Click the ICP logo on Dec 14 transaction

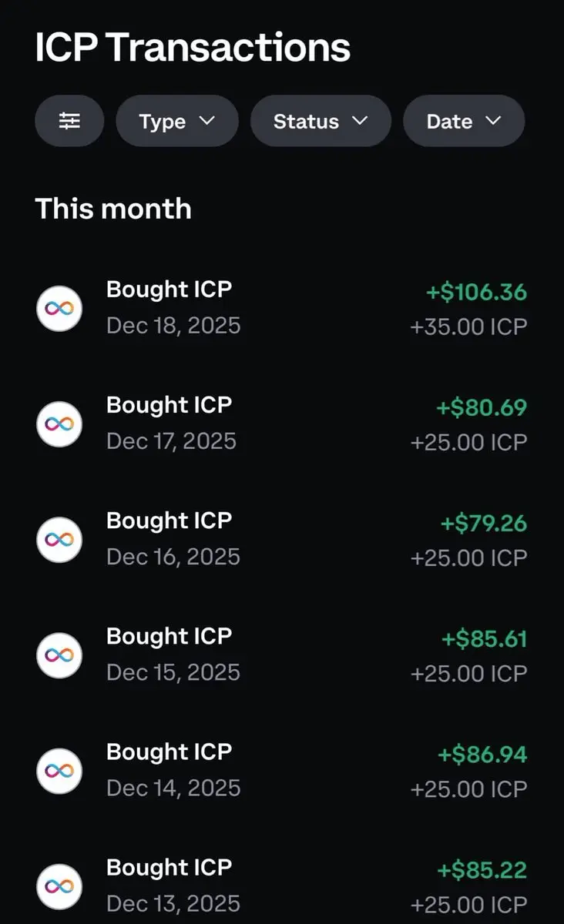click(59, 770)
